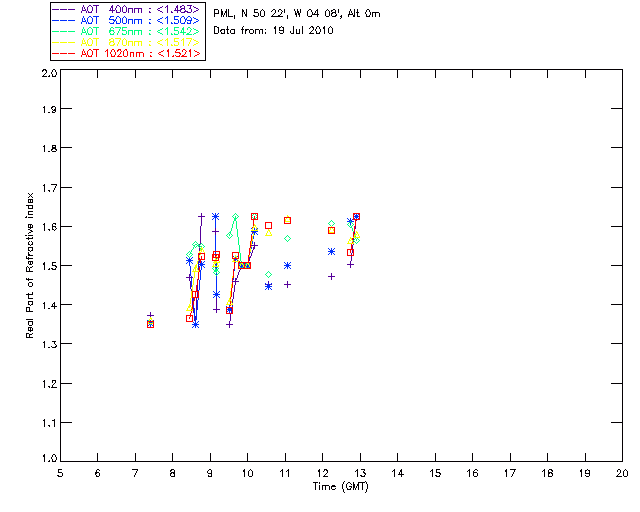Click the AOT 1020nm legend entry
The image size is (640, 512).
point(126,53)
